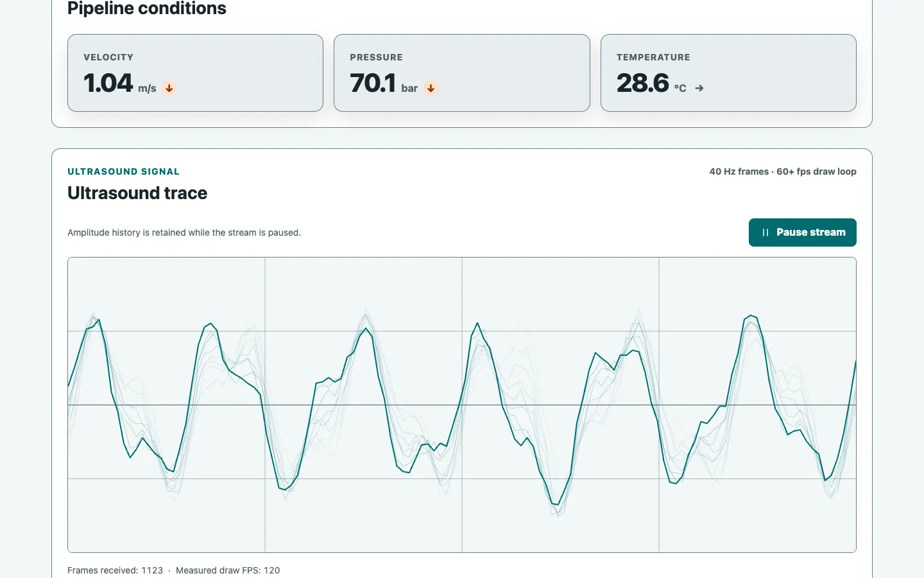Click the Measured draw FPS: 120 readout
924x578 pixels.
pos(228,570)
